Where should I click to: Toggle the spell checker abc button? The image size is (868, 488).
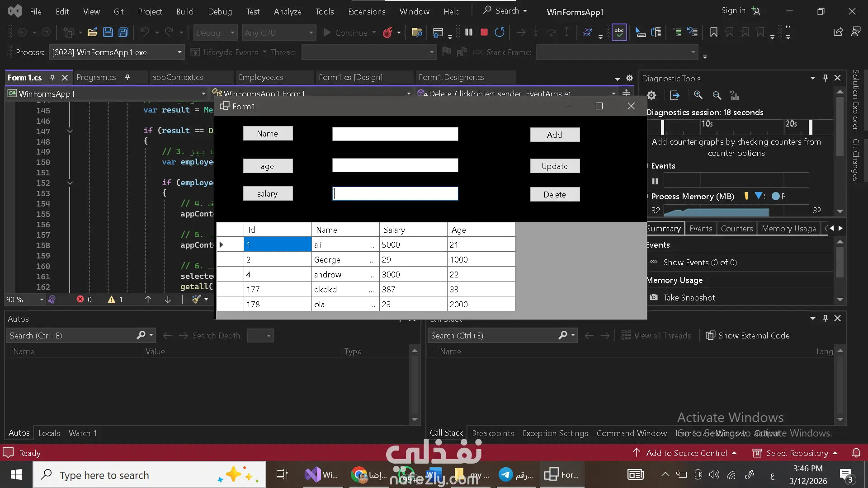[619, 33]
